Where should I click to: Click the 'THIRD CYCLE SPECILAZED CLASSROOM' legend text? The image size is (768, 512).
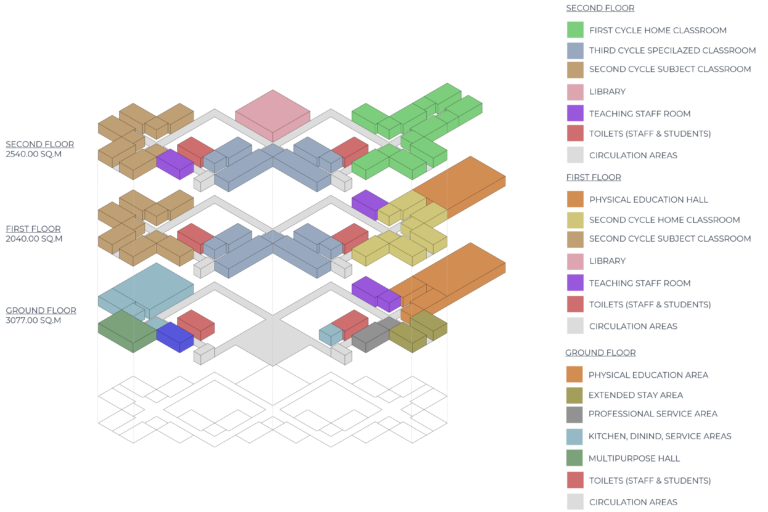(x=672, y=50)
